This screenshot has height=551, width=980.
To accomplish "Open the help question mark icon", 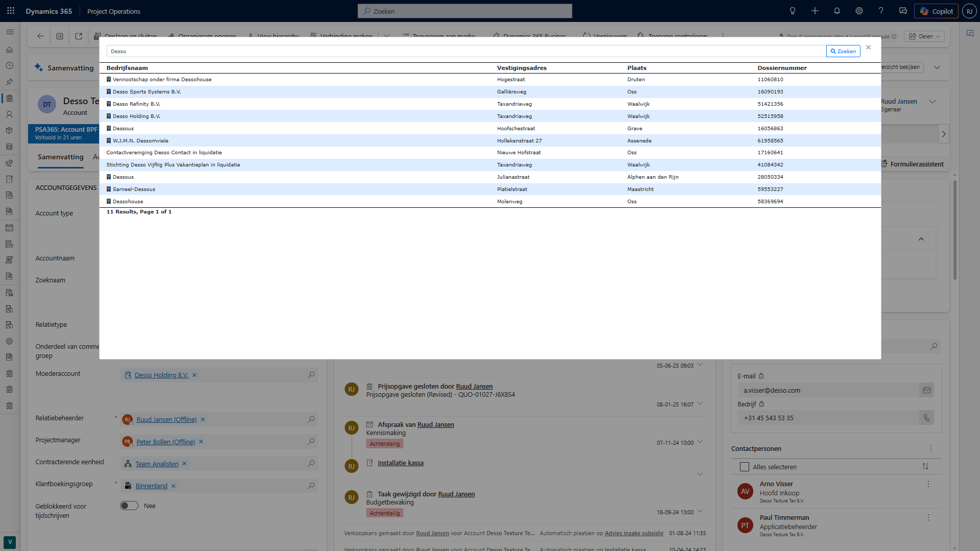I will click(x=881, y=11).
